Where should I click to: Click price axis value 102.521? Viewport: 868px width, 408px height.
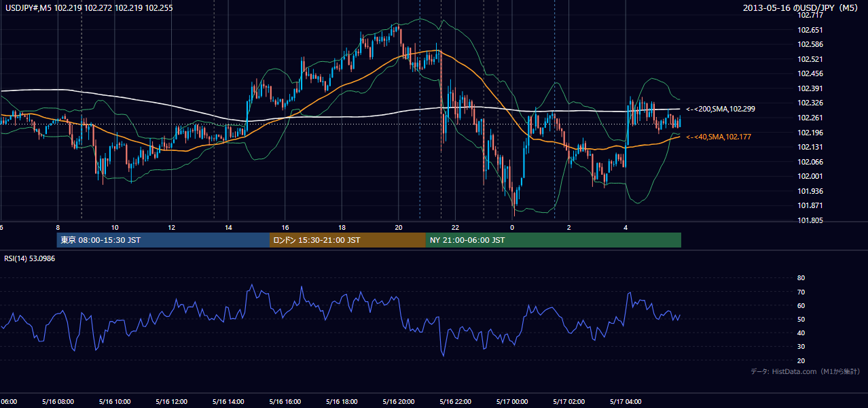point(810,59)
